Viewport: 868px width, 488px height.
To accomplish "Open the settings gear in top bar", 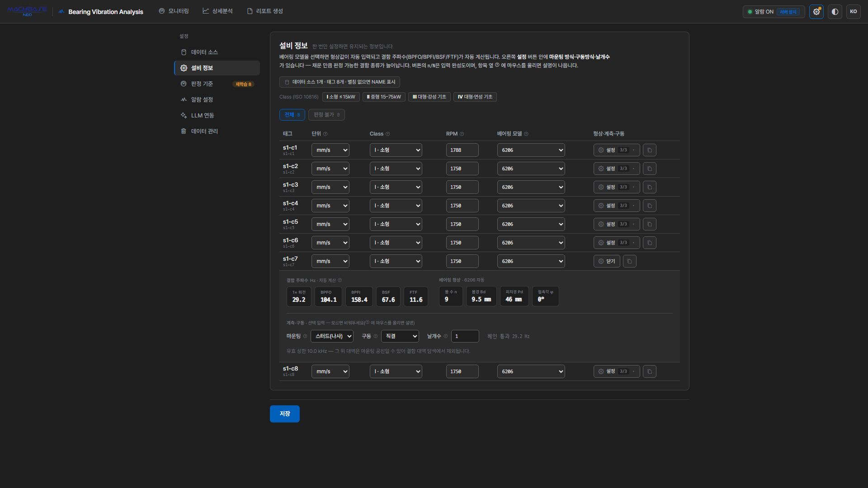I will point(816,12).
